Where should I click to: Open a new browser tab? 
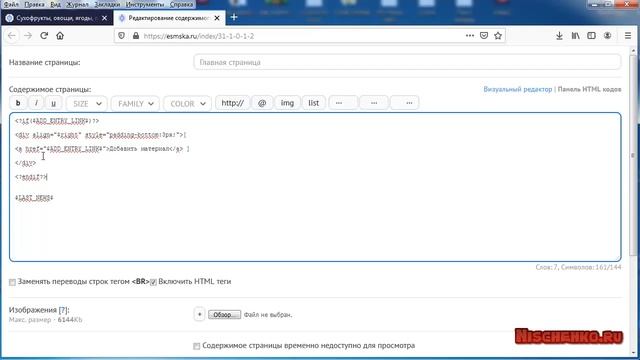(x=234, y=17)
